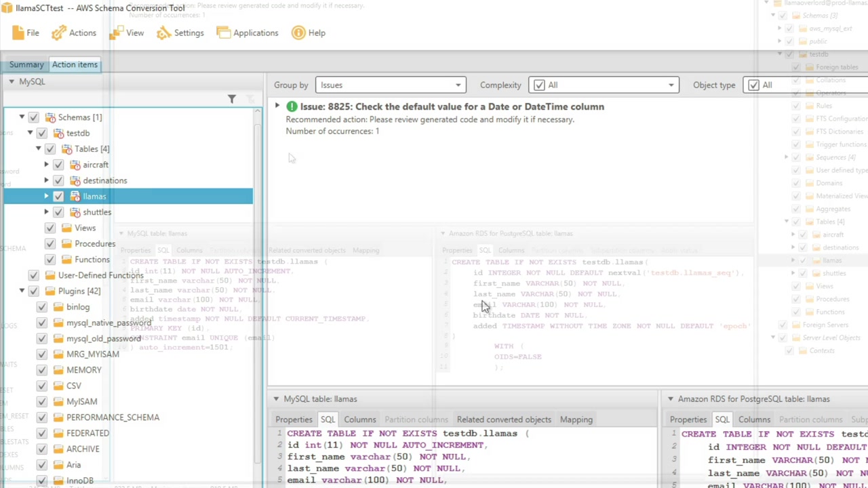This screenshot has width=868, height=488.
Task: Click the testdb schema database icon
Action: [57, 134]
